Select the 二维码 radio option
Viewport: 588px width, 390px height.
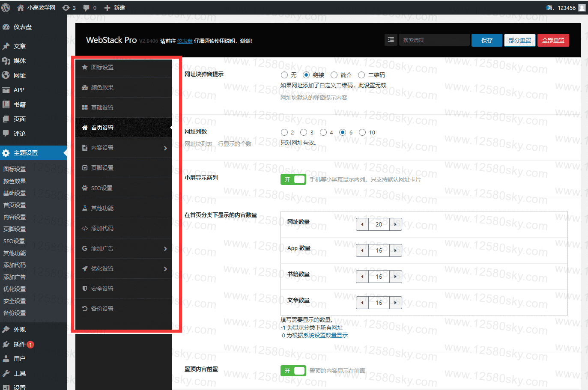pyautogui.click(x=361, y=75)
